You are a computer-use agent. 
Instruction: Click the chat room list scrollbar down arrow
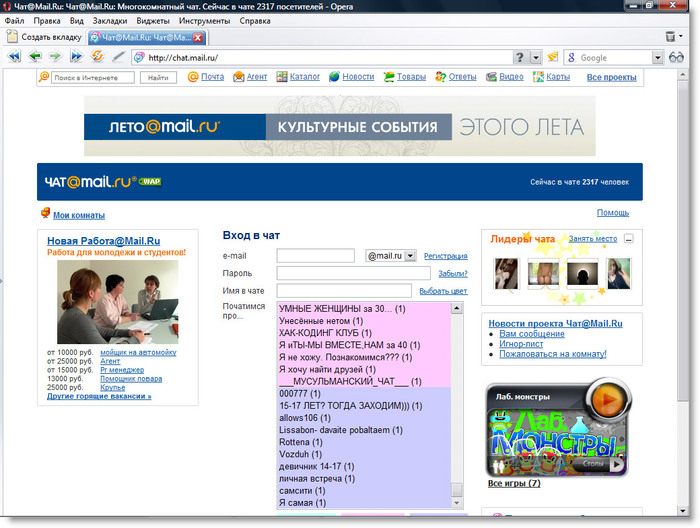coord(457,503)
